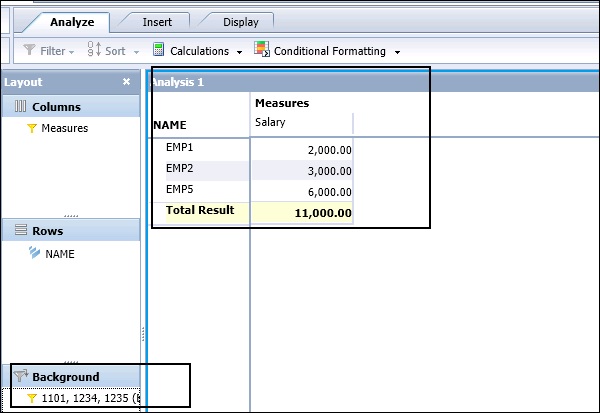Click the Calculations calculator icon
Image resolution: width=600 pixels, height=413 pixels.
(x=158, y=50)
